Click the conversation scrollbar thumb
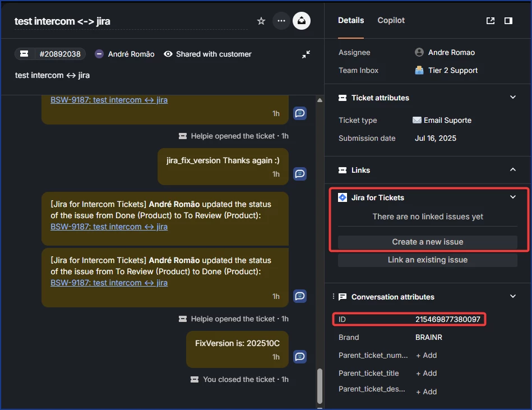Image resolution: width=532 pixels, height=410 pixels. tap(320, 386)
